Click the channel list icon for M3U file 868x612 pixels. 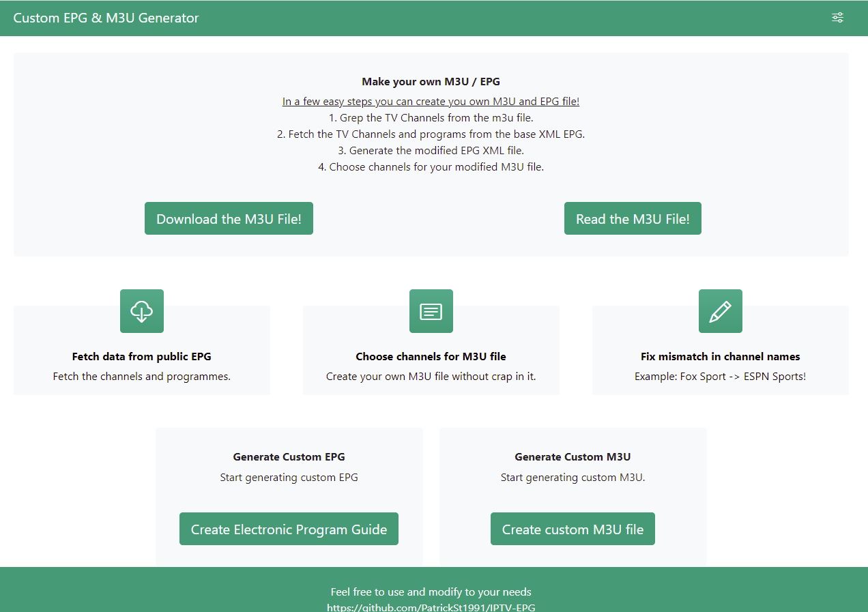click(x=431, y=311)
